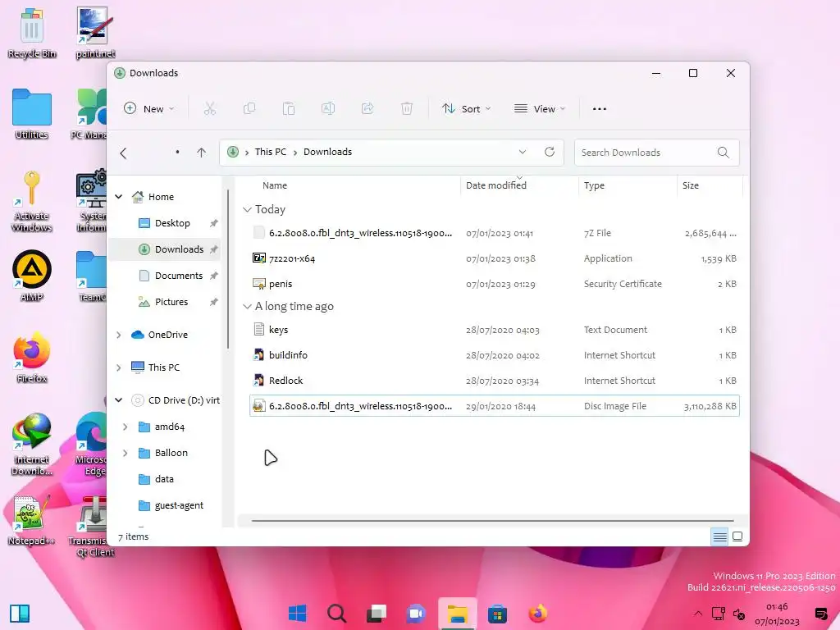Image resolution: width=840 pixels, height=630 pixels.
Task: Open the clock and date in taskbar
Action: click(777, 614)
